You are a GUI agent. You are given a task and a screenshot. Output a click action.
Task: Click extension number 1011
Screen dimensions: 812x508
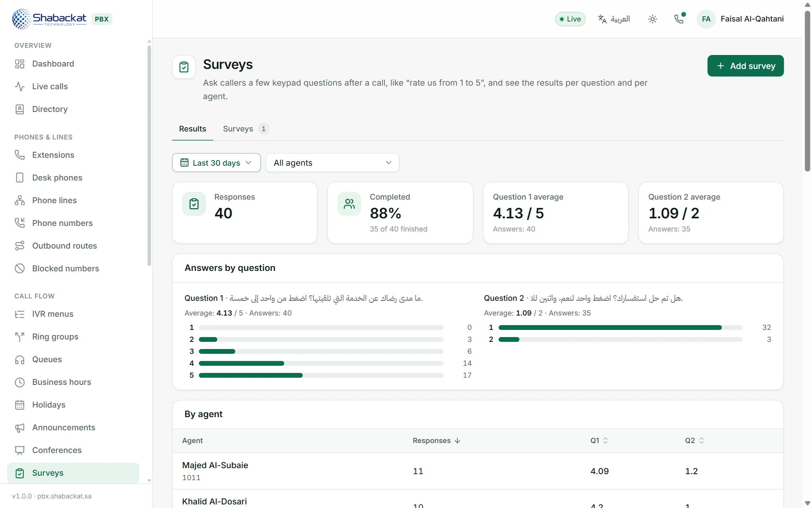[191, 478]
